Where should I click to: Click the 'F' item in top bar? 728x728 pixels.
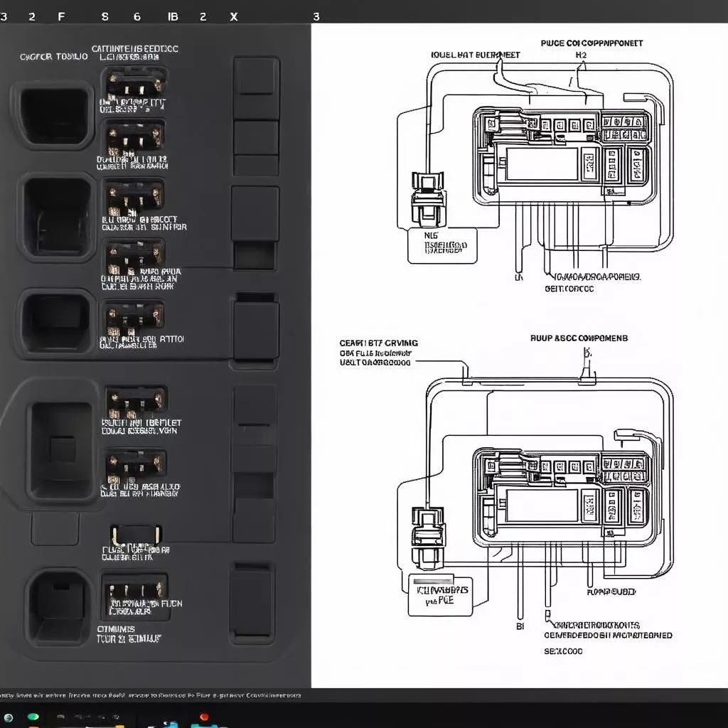pos(60,16)
